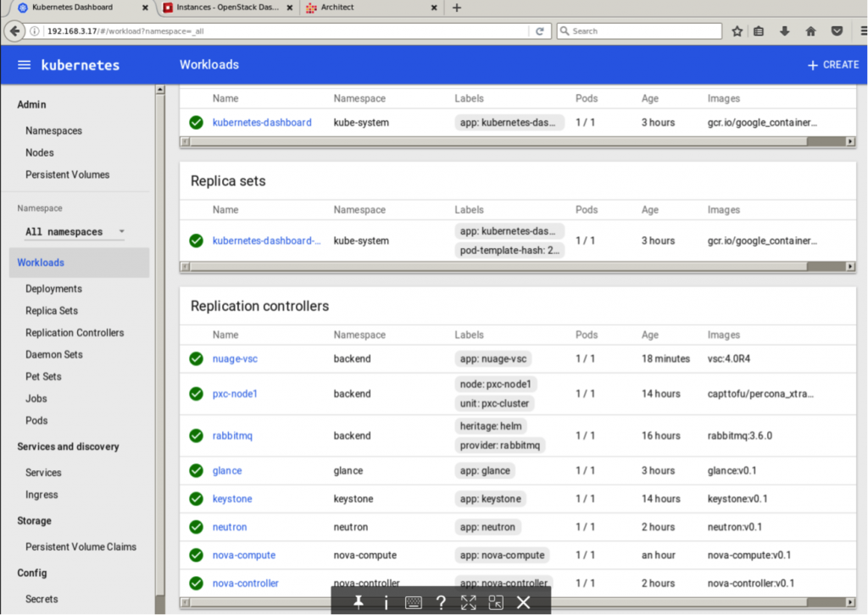Open the nova-controller link
The height and width of the screenshot is (615, 868).
[246, 583]
